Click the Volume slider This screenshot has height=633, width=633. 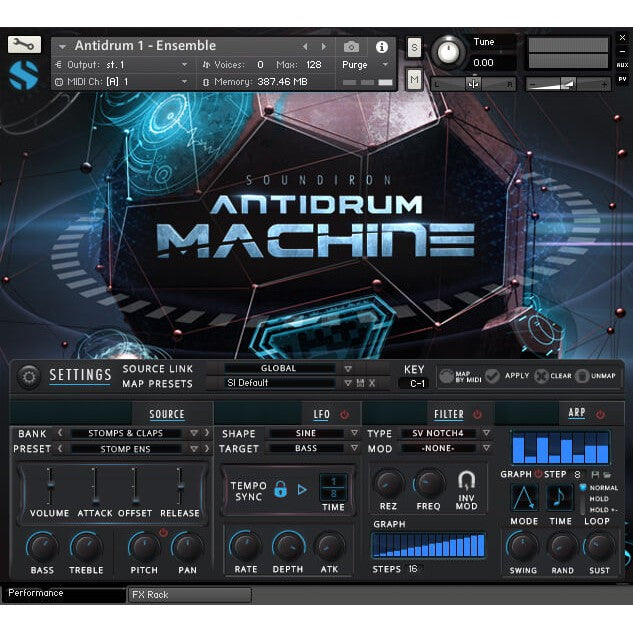tap(50, 486)
